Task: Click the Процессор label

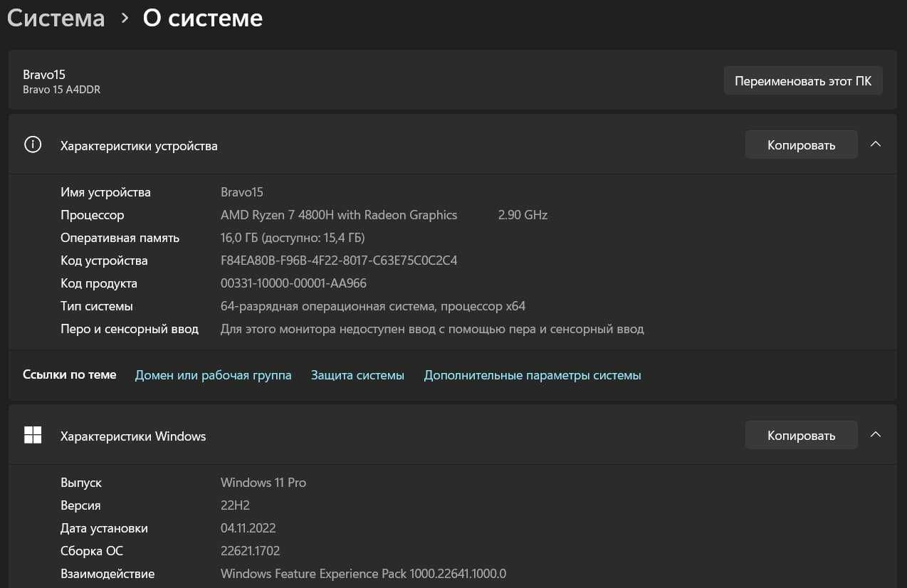Action: pos(92,215)
